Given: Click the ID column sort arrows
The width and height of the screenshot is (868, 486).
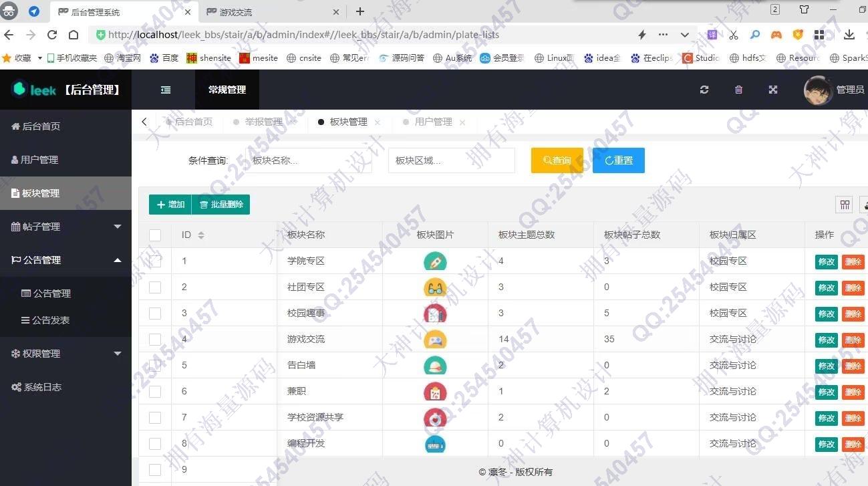Looking at the screenshot, I should [x=201, y=235].
